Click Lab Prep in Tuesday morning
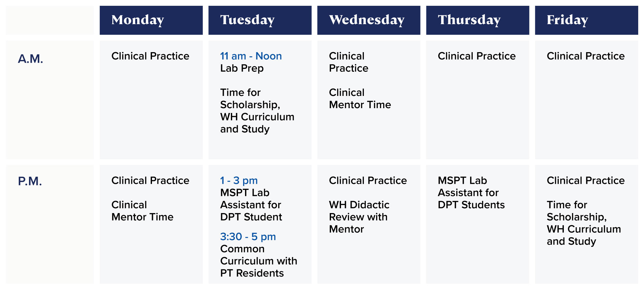This screenshot has width=644, height=290. pos(242,68)
